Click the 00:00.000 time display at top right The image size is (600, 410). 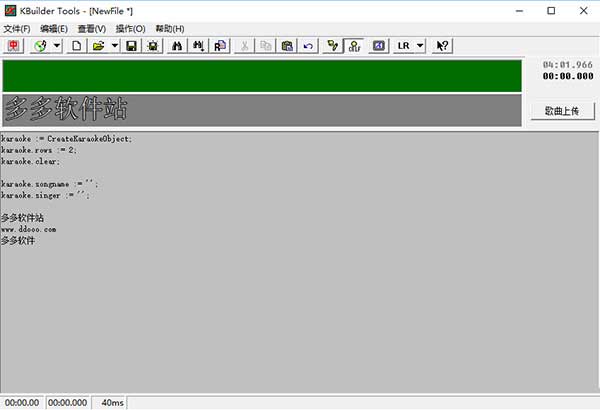point(568,76)
